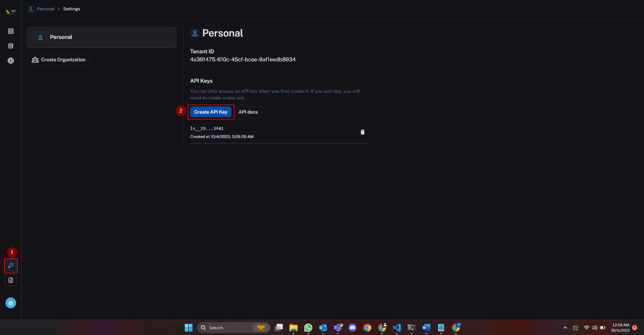This screenshot has height=335, width=644.
Task: Select the key icon in the left sidebar
Action: pyautogui.click(x=10, y=265)
